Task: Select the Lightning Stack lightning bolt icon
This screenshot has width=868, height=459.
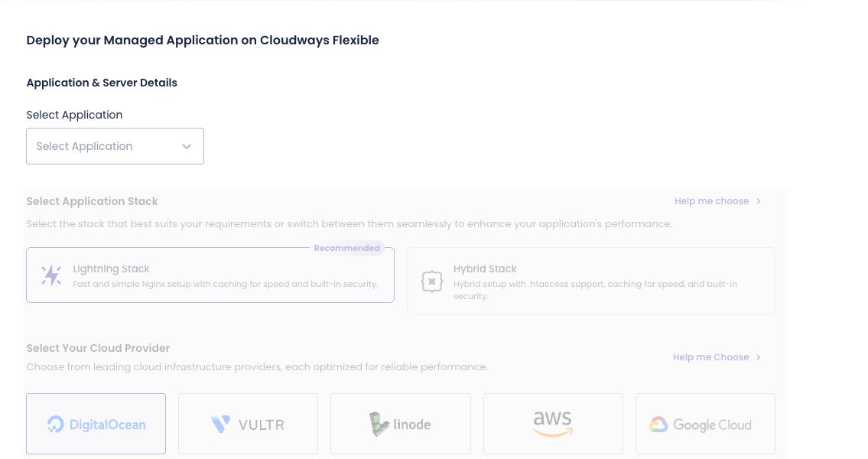Action: click(51, 275)
